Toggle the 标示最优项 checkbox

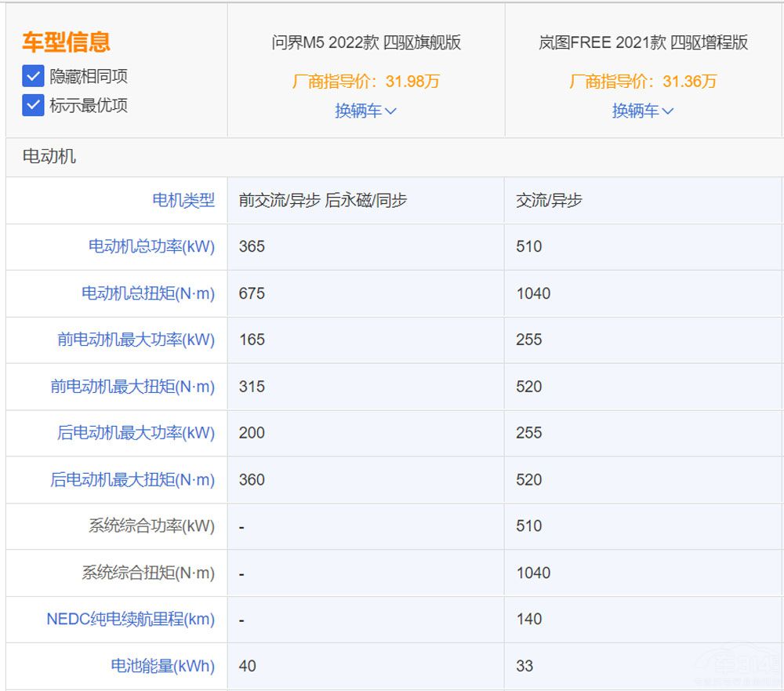coord(33,105)
